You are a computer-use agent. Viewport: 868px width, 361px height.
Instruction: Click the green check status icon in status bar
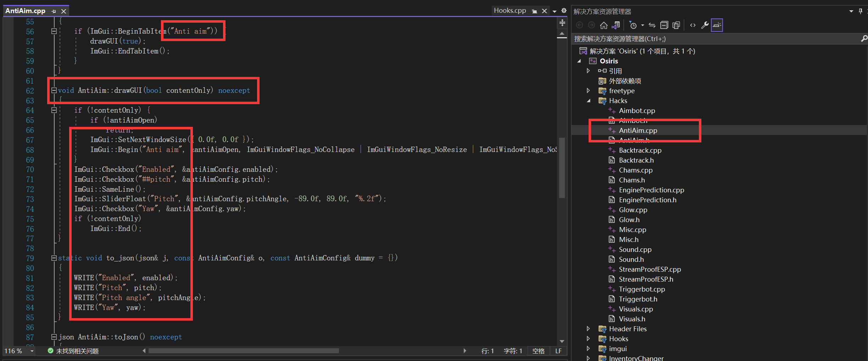tap(50, 351)
